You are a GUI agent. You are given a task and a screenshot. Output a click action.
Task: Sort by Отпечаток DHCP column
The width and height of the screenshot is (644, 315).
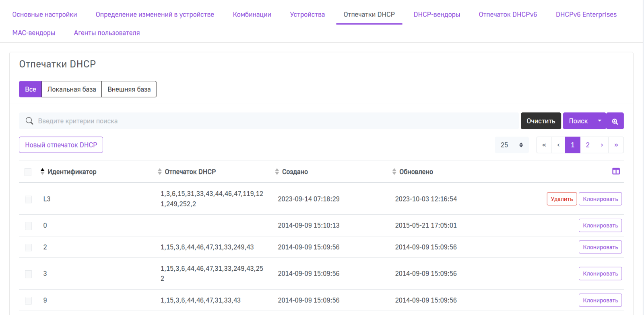click(190, 172)
